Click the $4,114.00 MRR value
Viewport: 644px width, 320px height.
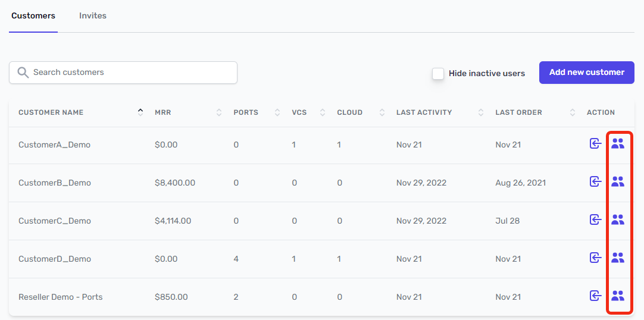click(x=173, y=221)
